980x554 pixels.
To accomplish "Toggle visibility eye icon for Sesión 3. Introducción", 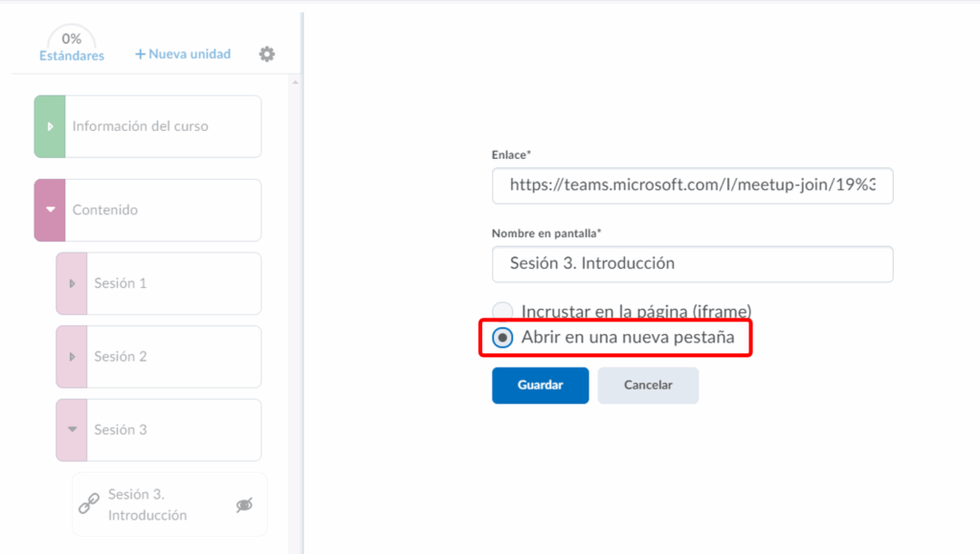I will coord(244,505).
